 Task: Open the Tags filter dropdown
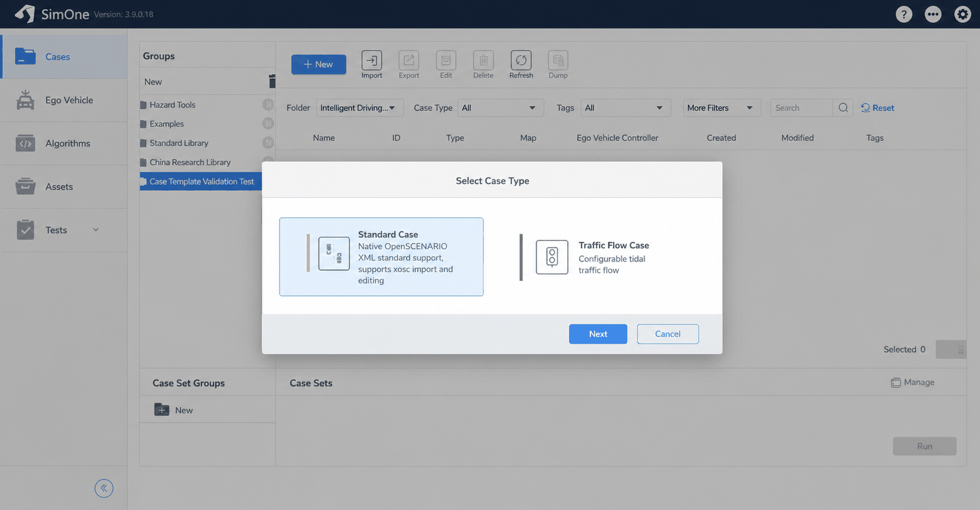tap(626, 108)
